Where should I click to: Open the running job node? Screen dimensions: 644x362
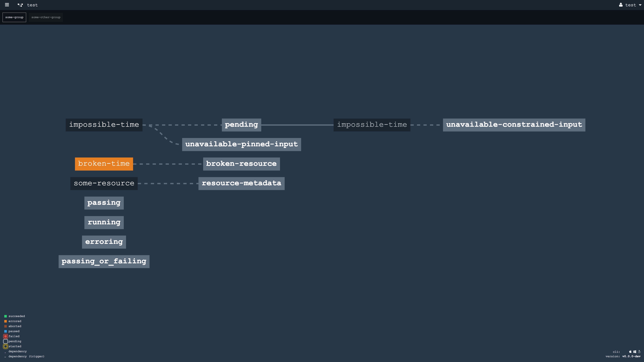click(104, 222)
